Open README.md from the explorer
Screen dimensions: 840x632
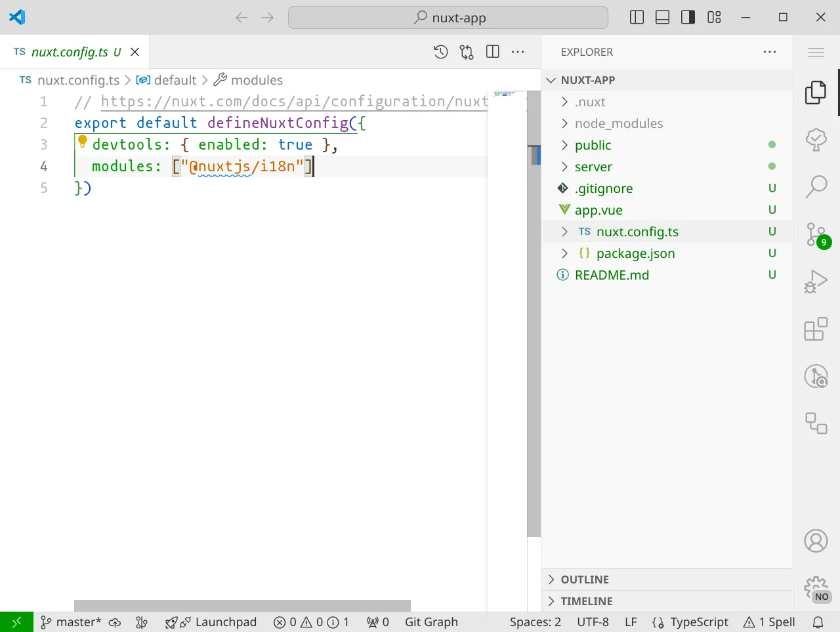click(x=611, y=275)
